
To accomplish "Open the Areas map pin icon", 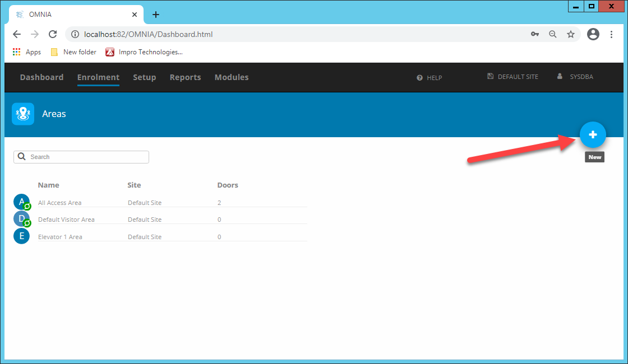I will click(x=23, y=114).
